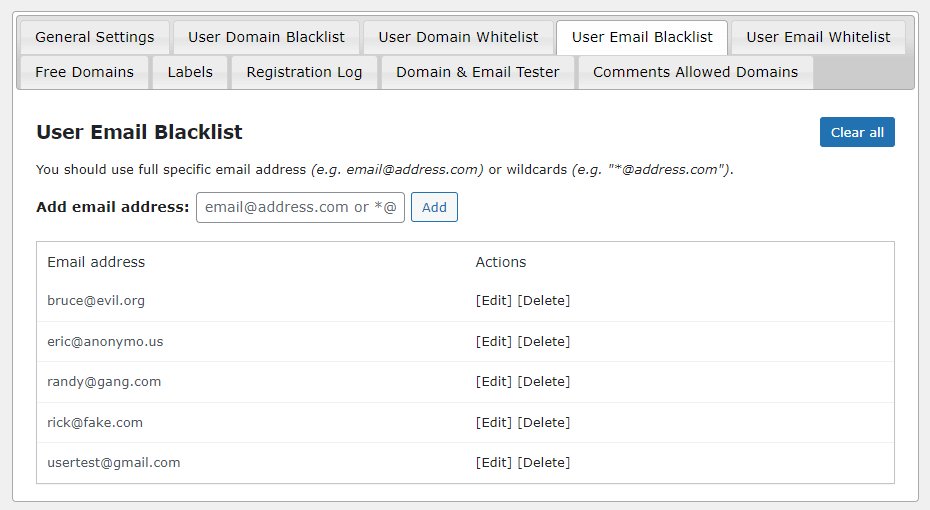Edit the usertest@gmail.com entry

tap(494, 463)
